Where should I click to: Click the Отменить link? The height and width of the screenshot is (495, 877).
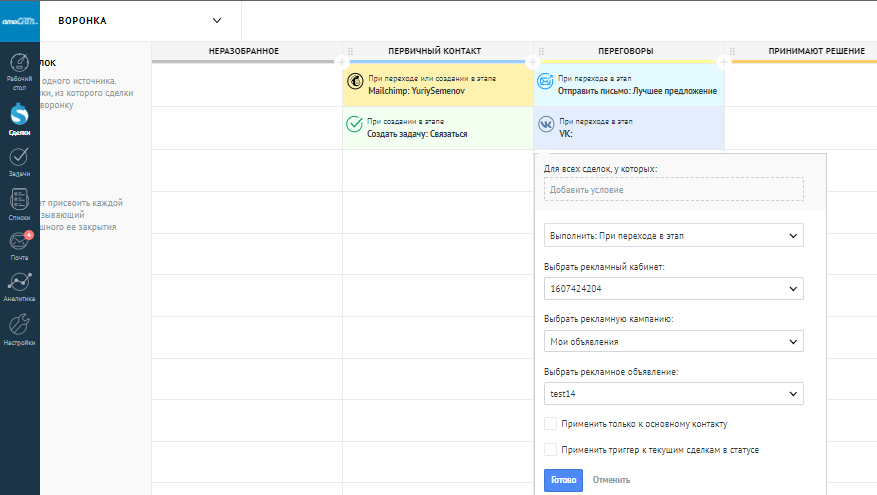[611, 480]
